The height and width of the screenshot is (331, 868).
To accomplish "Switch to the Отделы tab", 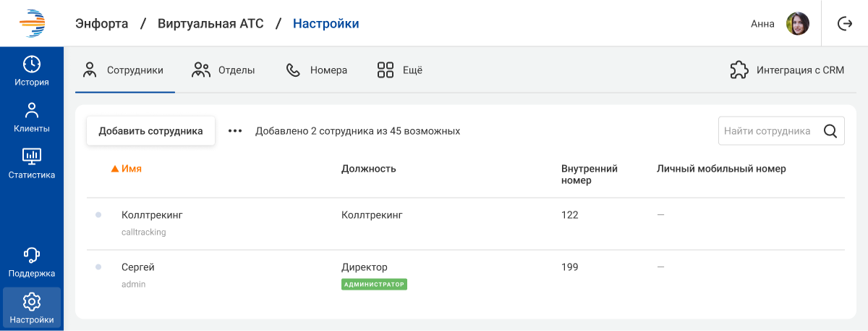I will (223, 70).
